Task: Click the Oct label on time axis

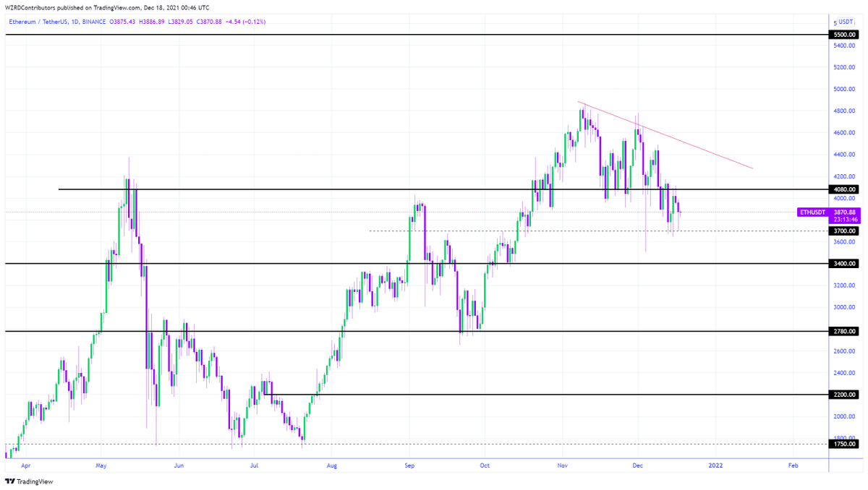Action: (x=485, y=466)
